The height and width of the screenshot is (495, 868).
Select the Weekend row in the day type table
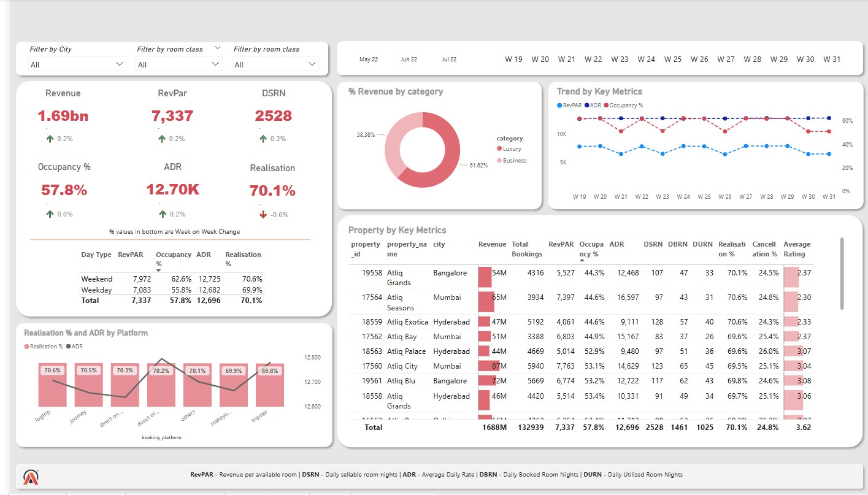tap(96, 279)
